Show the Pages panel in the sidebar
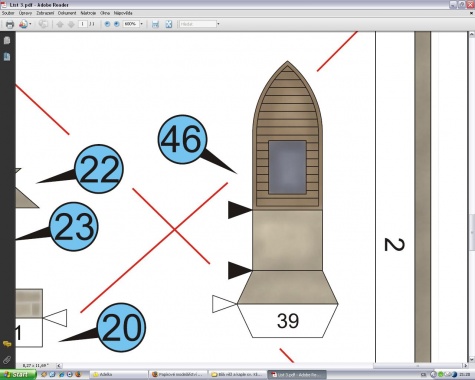475x380 pixels. pyautogui.click(x=7, y=41)
